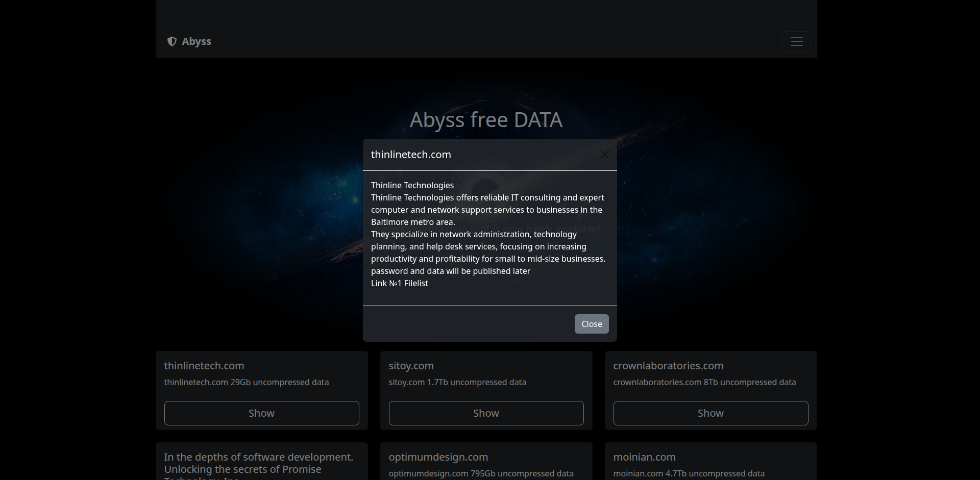Image resolution: width=980 pixels, height=480 pixels.
Task: Select the sitoy.com card heading
Action: [x=411, y=366]
